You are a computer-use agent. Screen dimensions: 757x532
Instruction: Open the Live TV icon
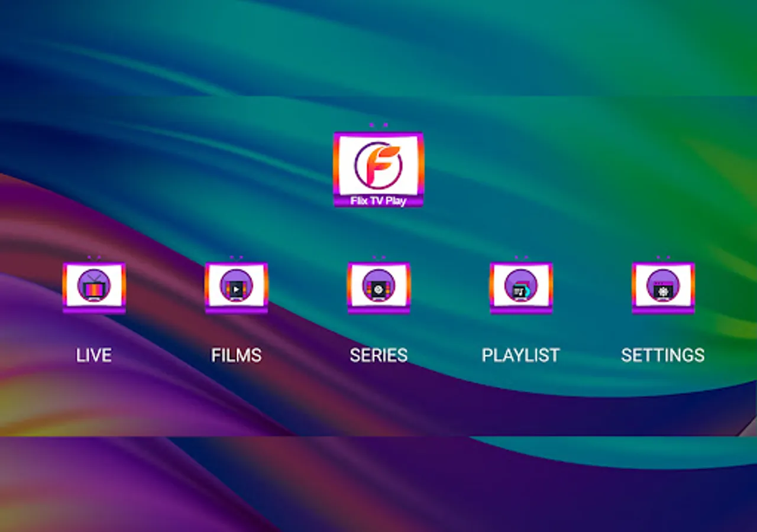click(x=94, y=286)
